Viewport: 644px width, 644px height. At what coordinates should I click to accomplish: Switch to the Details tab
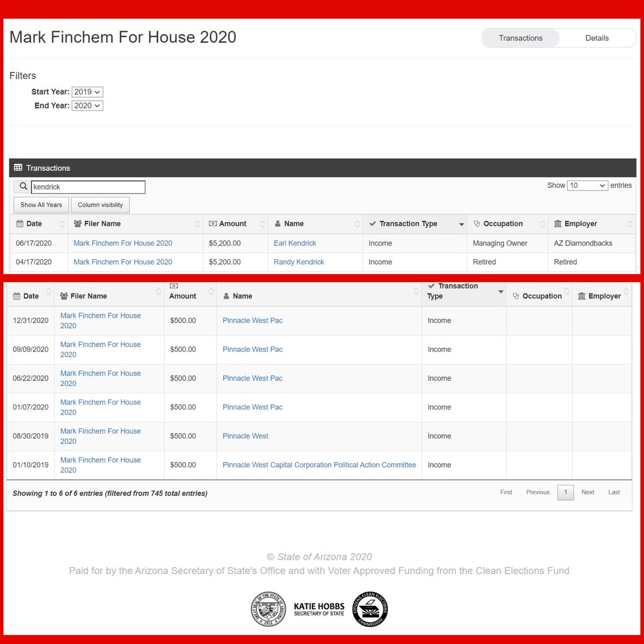(x=597, y=38)
